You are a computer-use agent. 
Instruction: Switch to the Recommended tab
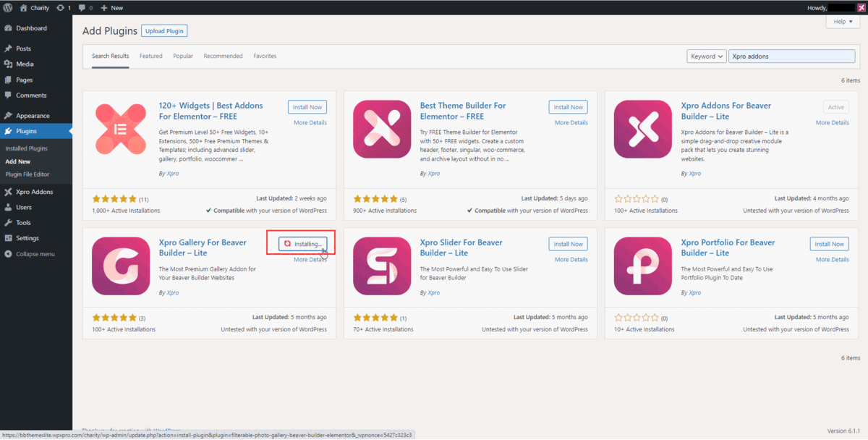(x=223, y=56)
